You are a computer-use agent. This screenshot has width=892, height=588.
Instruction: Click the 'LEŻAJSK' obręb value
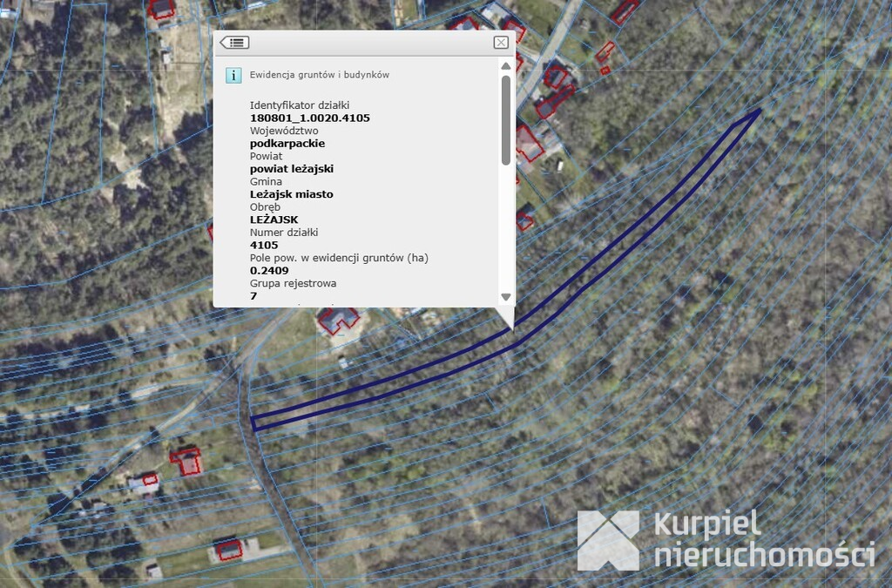274,220
